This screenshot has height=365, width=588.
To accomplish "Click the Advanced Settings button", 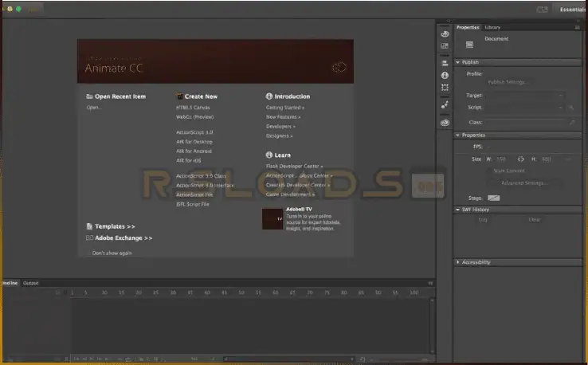I will pyautogui.click(x=524, y=182).
